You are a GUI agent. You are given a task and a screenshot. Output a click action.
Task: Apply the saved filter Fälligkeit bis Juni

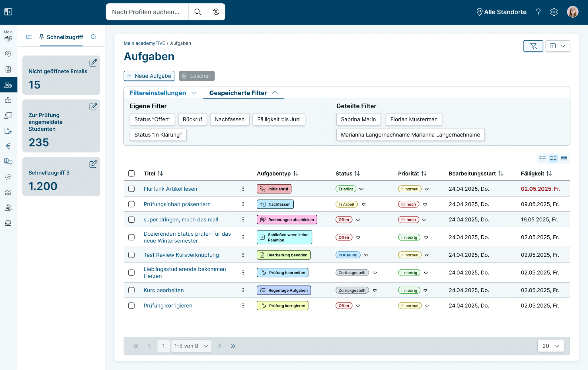tap(279, 119)
